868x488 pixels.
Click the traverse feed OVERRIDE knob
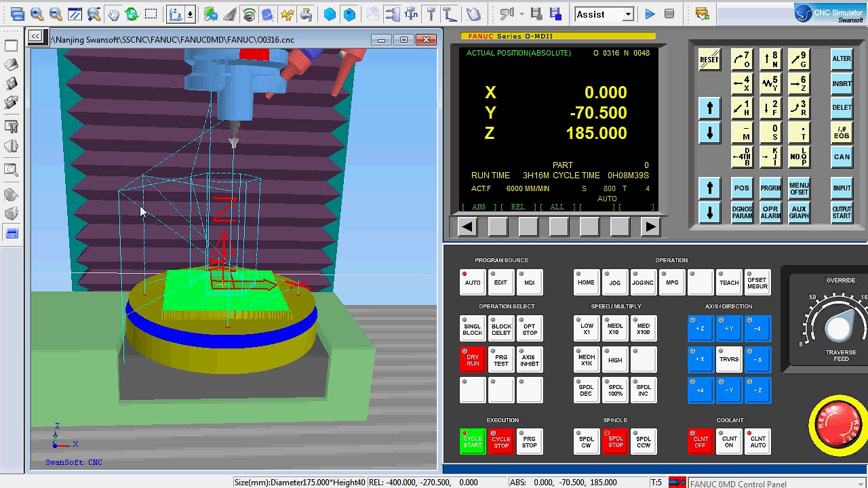pos(840,328)
